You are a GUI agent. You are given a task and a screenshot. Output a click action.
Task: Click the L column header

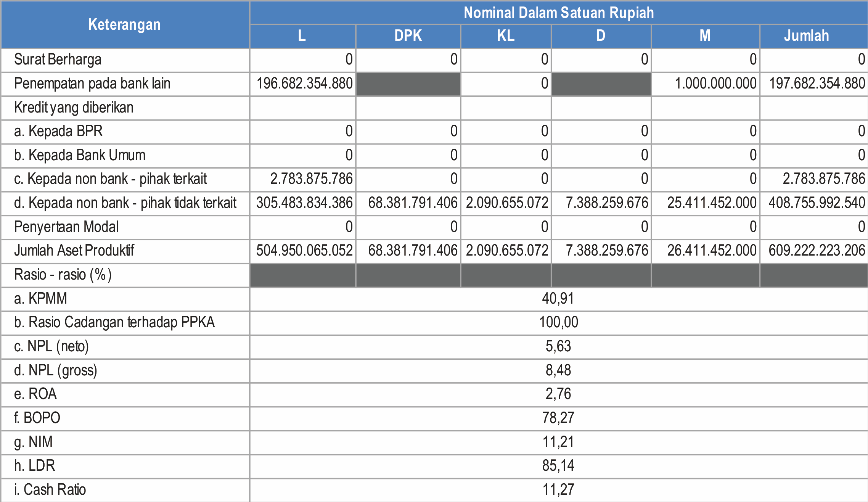(x=302, y=36)
